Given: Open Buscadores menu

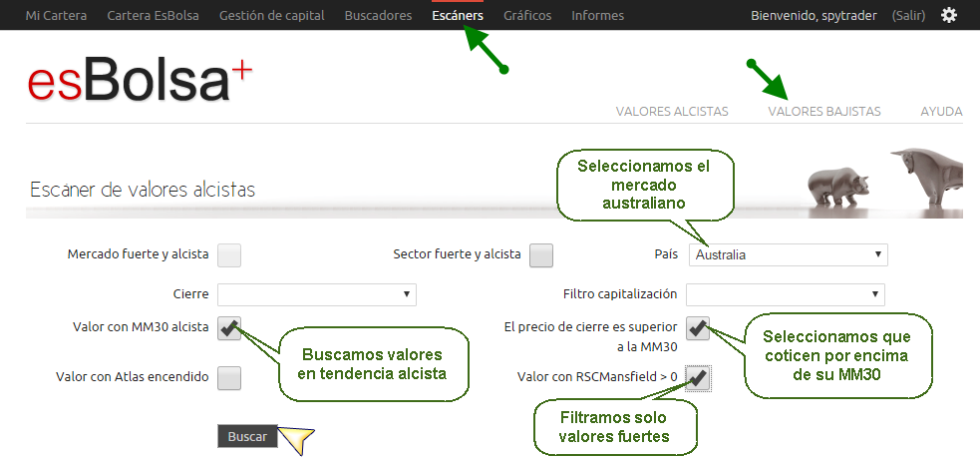Looking at the screenshot, I should pyautogui.click(x=378, y=16).
